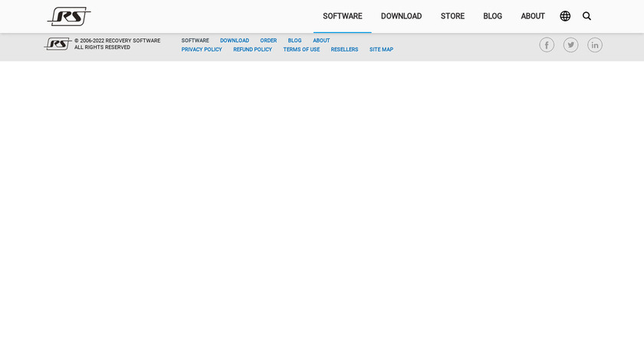Open the ABOUT header item
644x362 pixels.
(533, 16)
